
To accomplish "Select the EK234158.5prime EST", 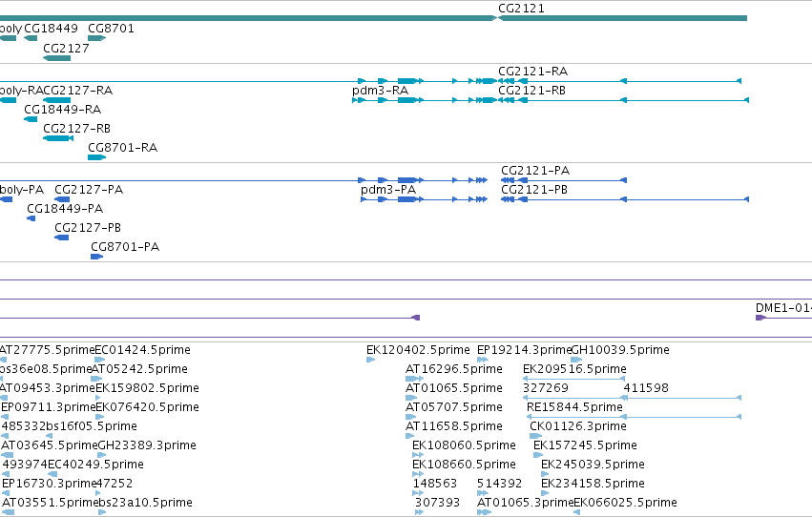I will pyautogui.click(x=545, y=494).
